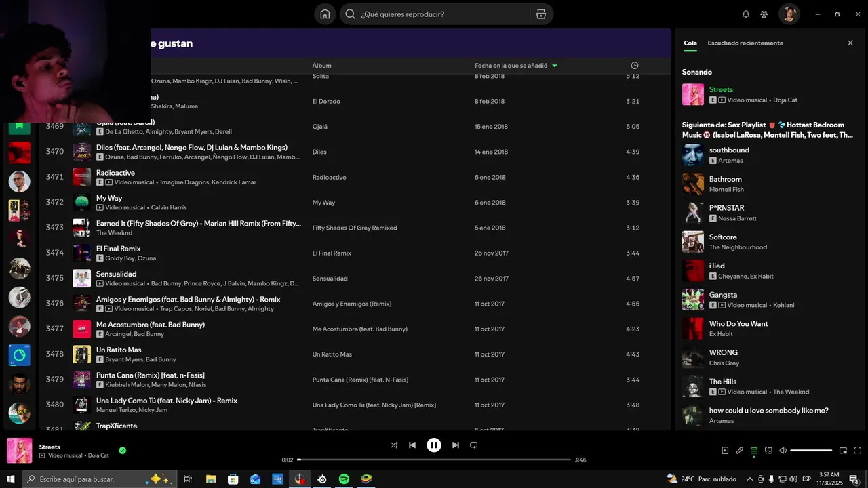
Task: Skip to the previous track
Action: tap(412, 445)
